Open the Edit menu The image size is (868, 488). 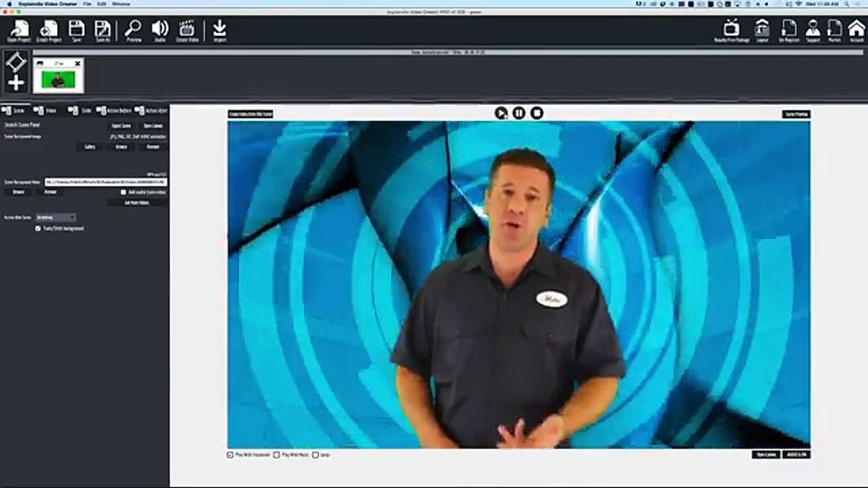click(102, 3)
